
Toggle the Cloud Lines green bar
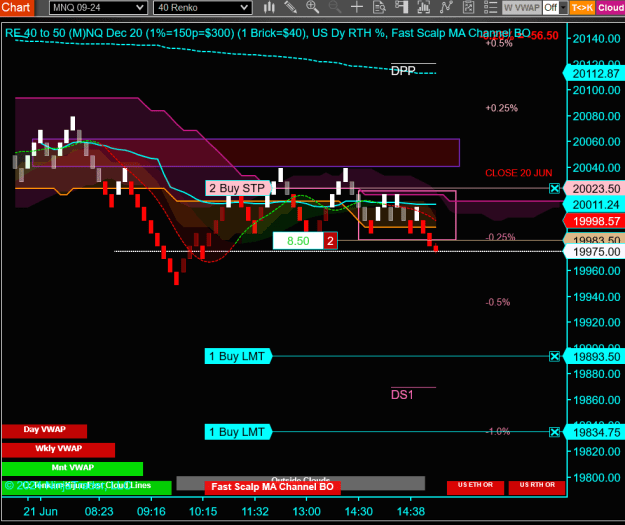click(x=86, y=487)
